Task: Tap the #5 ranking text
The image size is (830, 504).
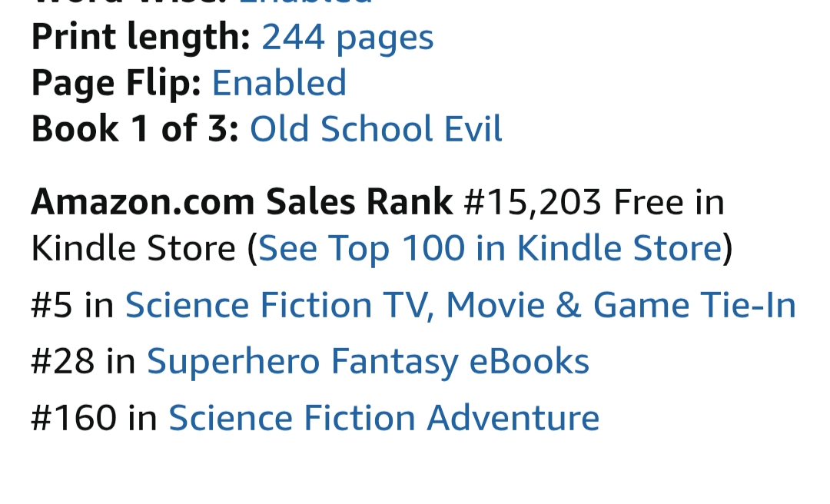Action: [51, 305]
